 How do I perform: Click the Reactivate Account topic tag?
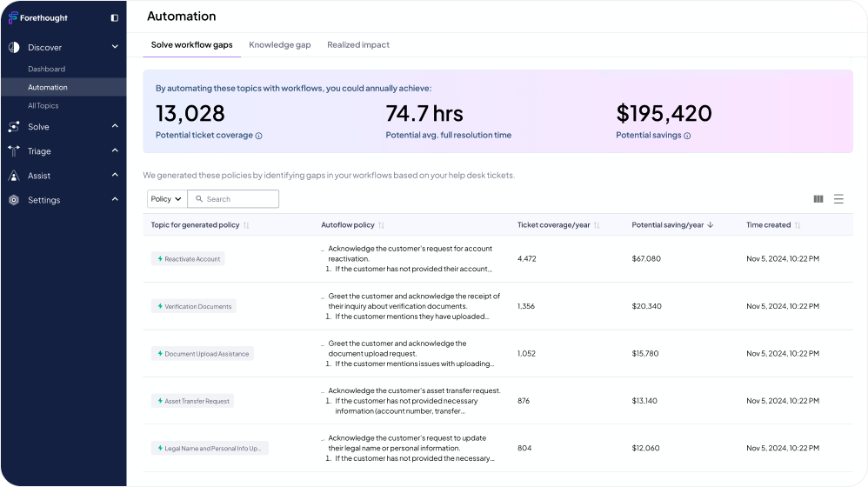(x=188, y=259)
